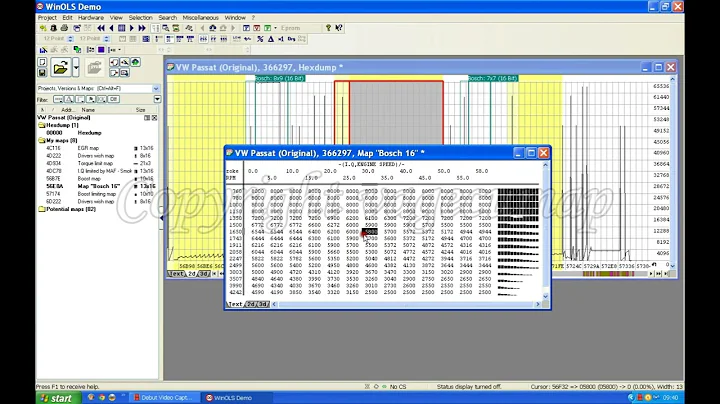Select the 00000 Hexdump entry
The image size is (720, 404).
pos(73,133)
